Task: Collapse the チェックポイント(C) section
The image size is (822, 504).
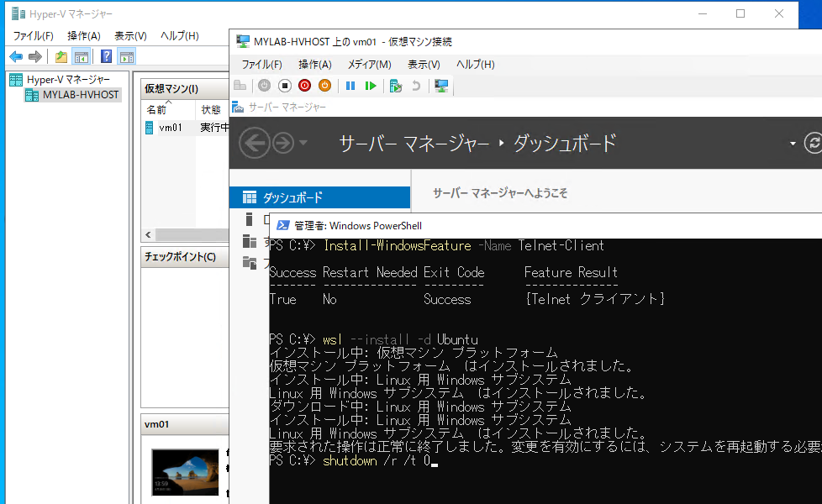Action: 180,257
